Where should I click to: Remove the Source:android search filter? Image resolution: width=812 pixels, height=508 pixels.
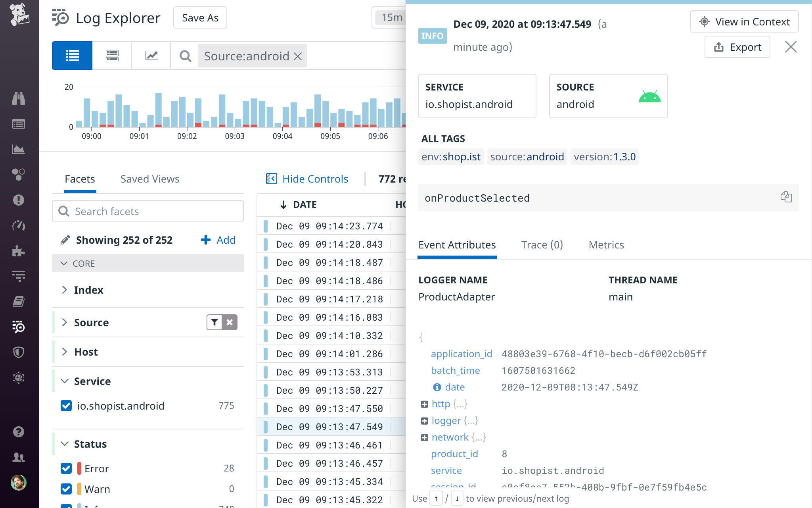click(298, 56)
